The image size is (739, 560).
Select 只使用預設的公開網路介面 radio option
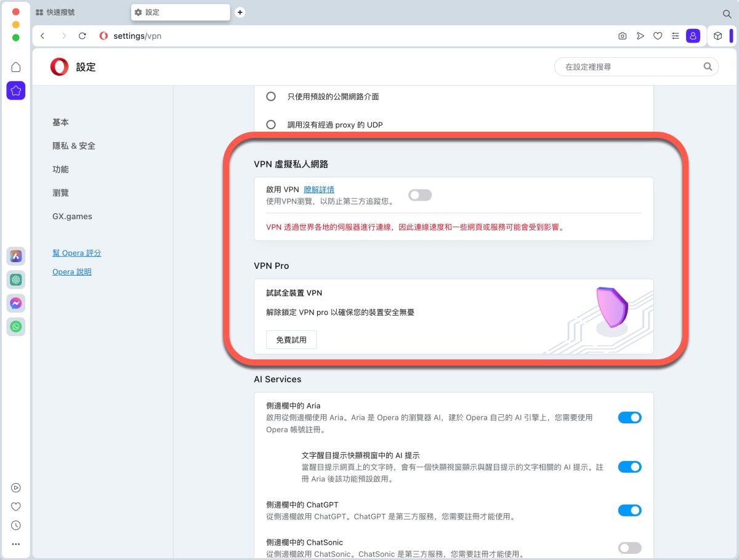[271, 97]
